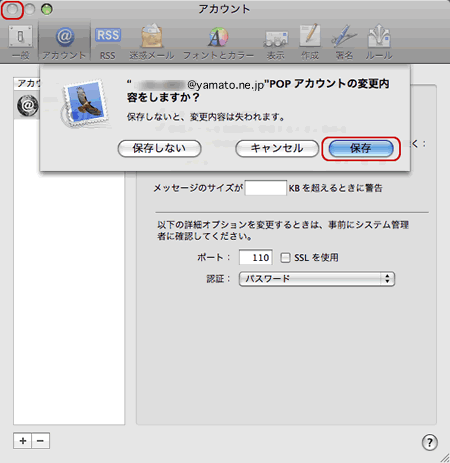Select the アカウント (Accounts) toolbar icon

[x=64, y=42]
